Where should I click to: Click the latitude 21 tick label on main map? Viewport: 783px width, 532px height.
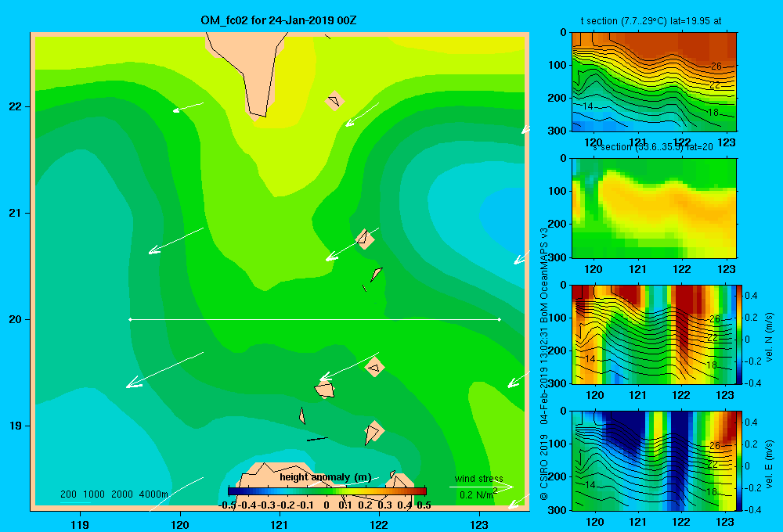tap(15, 213)
